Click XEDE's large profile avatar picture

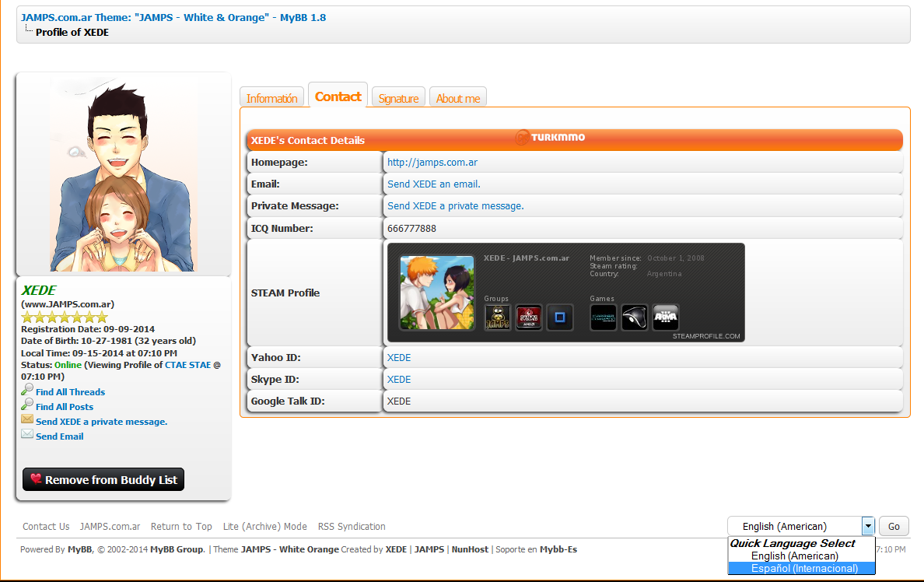(x=123, y=175)
